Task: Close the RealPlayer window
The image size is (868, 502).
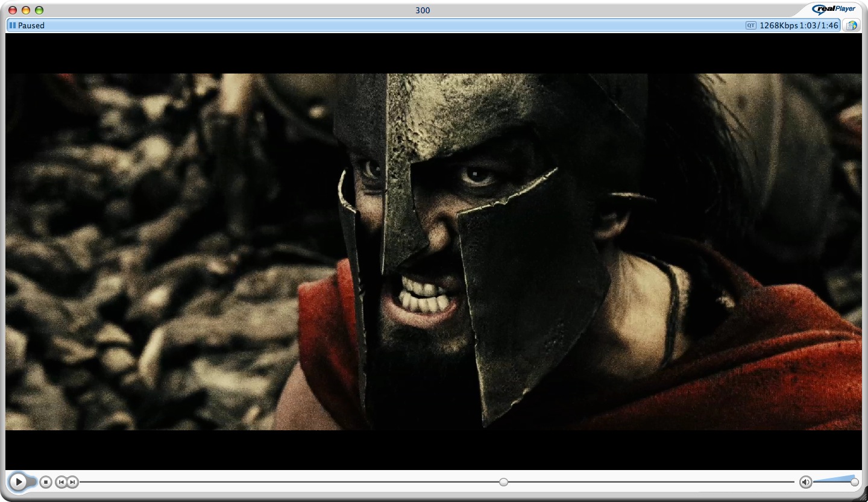Action: [x=13, y=10]
